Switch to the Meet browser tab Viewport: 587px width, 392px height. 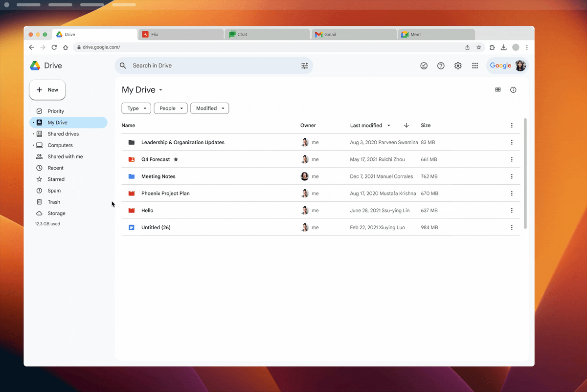[x=435, y=35]
